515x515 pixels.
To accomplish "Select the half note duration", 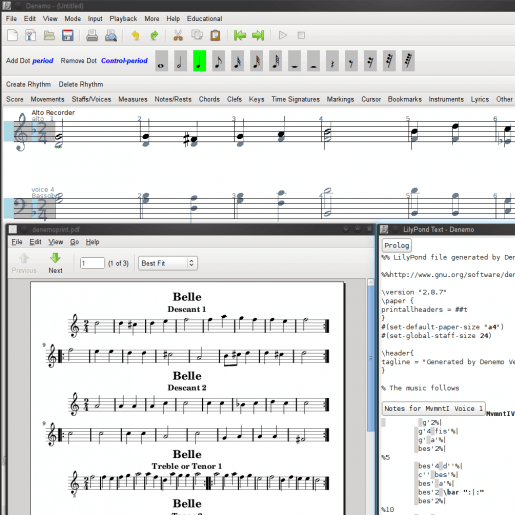I will pos(180,61).
